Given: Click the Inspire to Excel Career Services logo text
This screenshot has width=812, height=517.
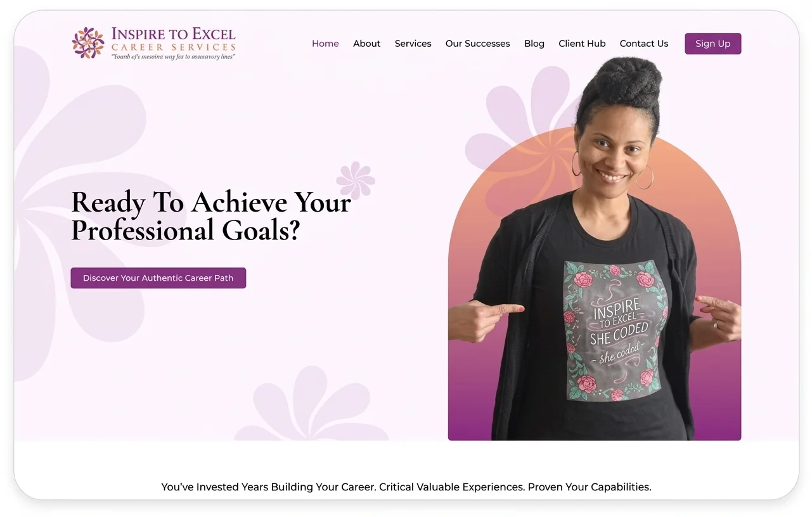Looking at the screenshot, I should [173, 39].
